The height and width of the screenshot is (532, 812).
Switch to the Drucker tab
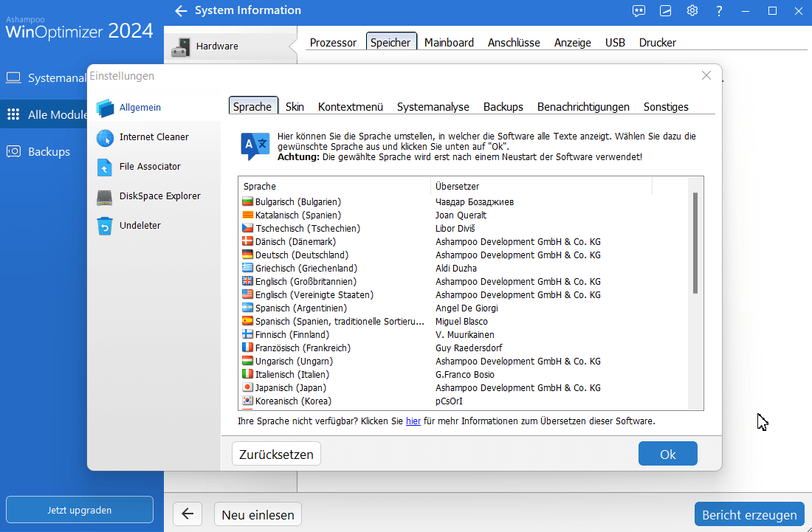(658, 43)
